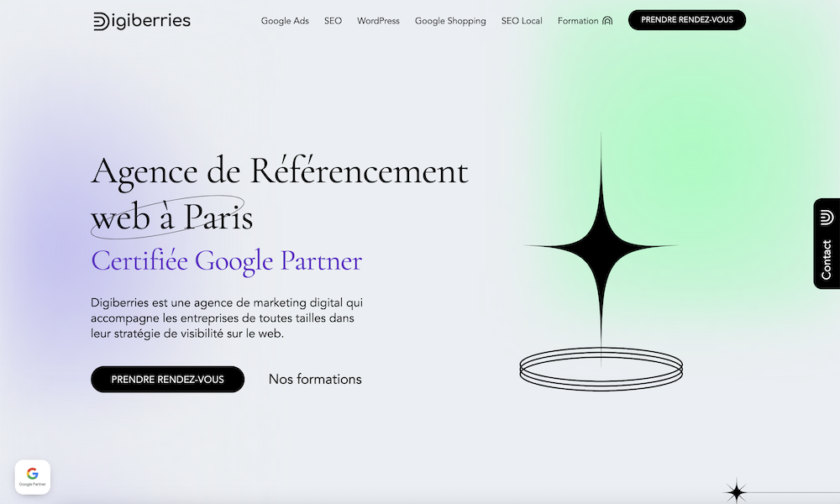Open the Google Ads menu item
The width and height of the screenshot is (840, 504).
[x=285, y=21]
